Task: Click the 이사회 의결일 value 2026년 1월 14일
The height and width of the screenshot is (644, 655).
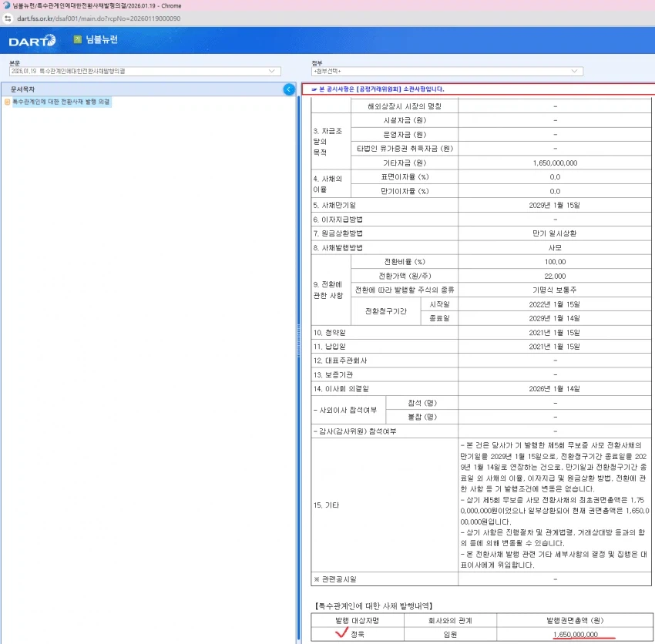Action: 554,389
